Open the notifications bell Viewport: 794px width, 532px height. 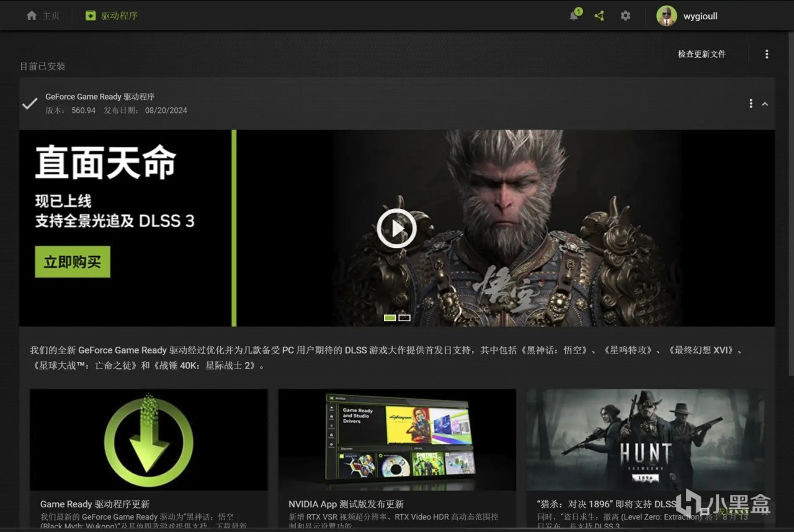pyautogui.click(x=574, y=16)
